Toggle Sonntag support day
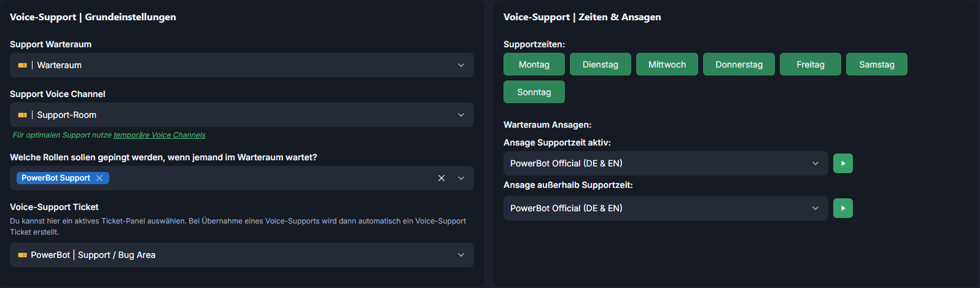 tap(534, 92)
